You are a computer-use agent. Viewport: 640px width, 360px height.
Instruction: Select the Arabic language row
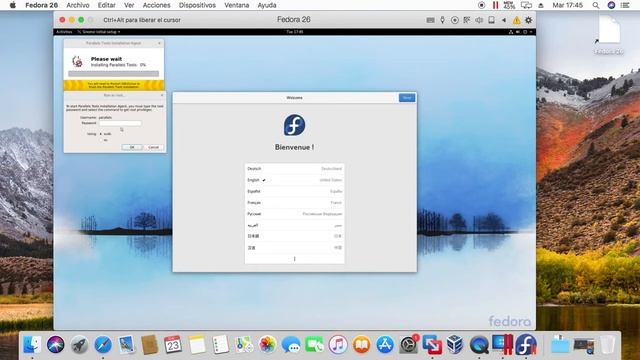294,225
